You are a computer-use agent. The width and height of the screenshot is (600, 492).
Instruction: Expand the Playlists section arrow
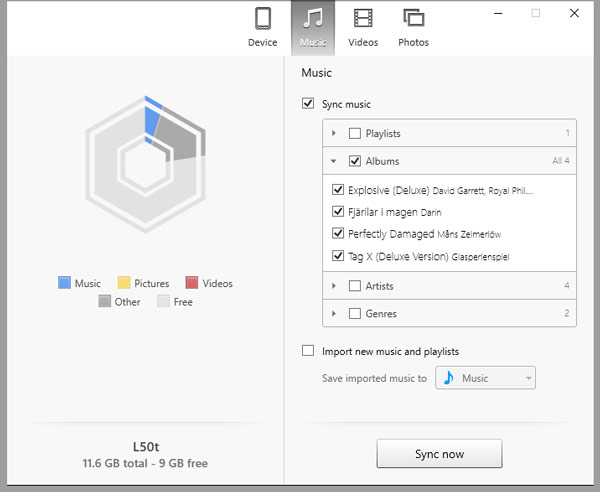point(333,133)
